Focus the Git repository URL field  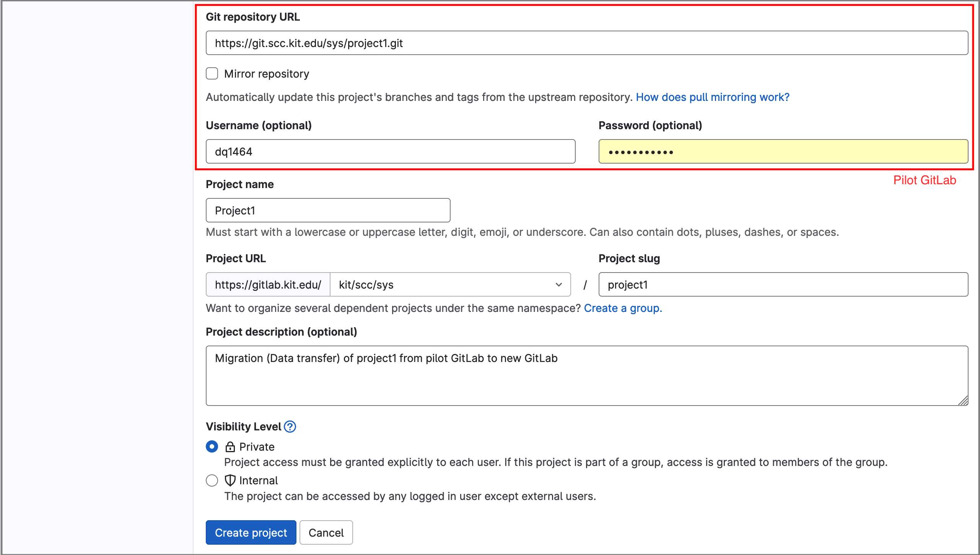[x=587, y=43]
